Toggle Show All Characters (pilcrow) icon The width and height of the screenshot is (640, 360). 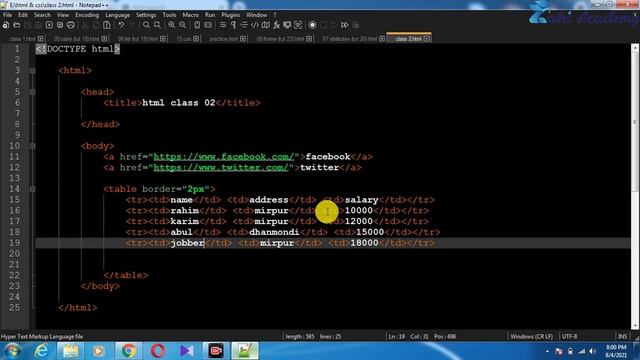[x=233, y=25]
